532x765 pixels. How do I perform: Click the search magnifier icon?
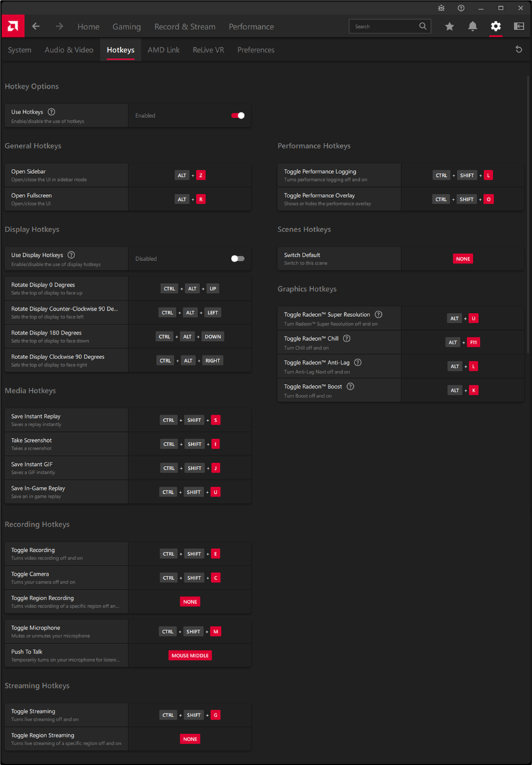423,27
